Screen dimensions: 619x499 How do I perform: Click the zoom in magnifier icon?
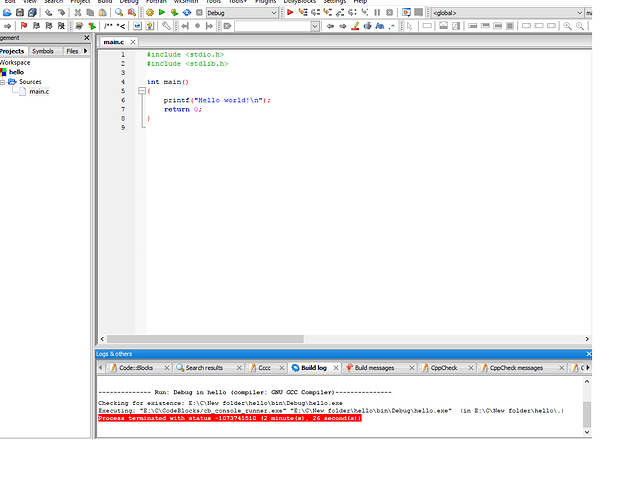click(568, 26)
